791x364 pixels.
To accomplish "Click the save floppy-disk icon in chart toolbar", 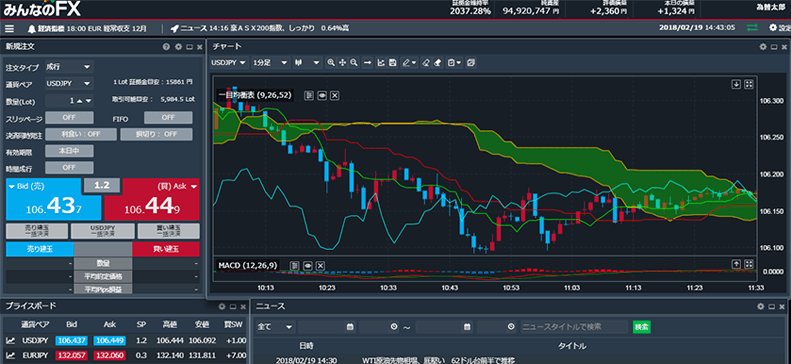I will (x=392, y=63).
